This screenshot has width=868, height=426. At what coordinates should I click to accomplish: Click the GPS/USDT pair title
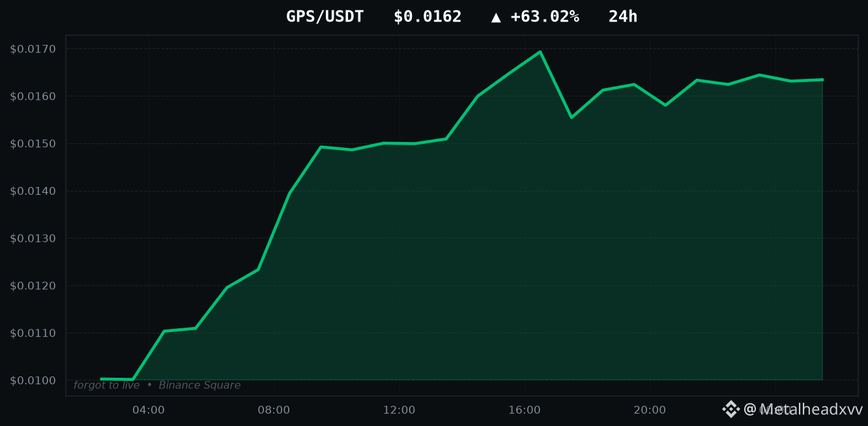pyautogui.click(x=325, y=17)
